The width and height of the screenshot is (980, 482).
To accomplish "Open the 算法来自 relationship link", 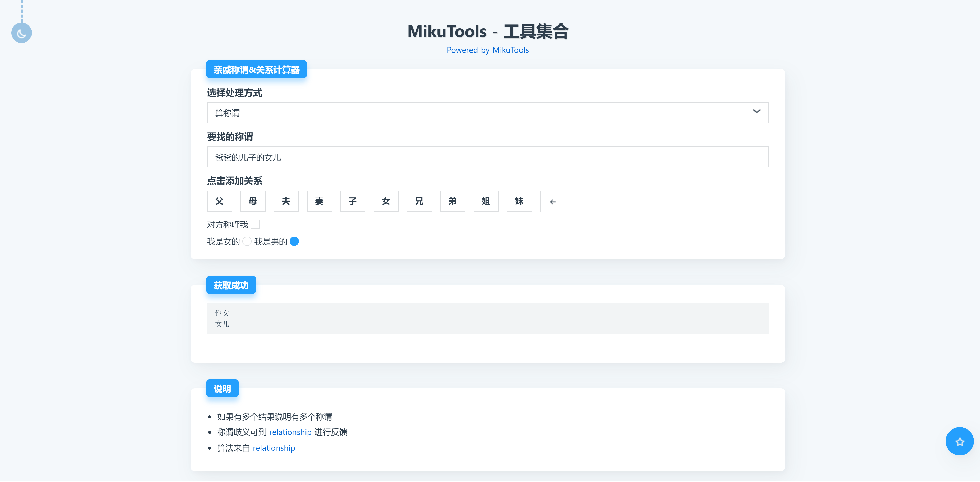I will [273, 448].
